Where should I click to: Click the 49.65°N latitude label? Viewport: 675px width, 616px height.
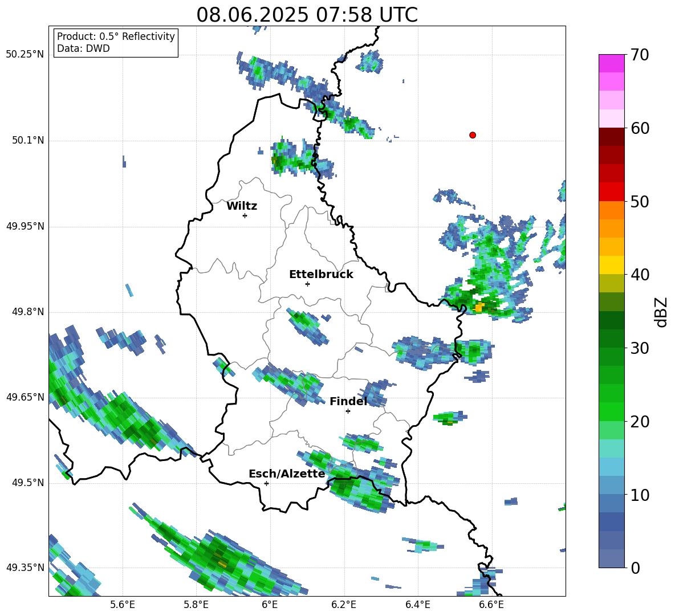(x=25, y=397)
